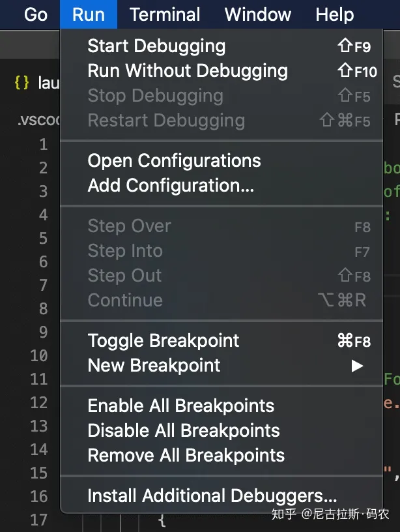Click Start Debugging
Image resolution: width=400 pixels, height=532 pixels.
click(x=156, y=46)
